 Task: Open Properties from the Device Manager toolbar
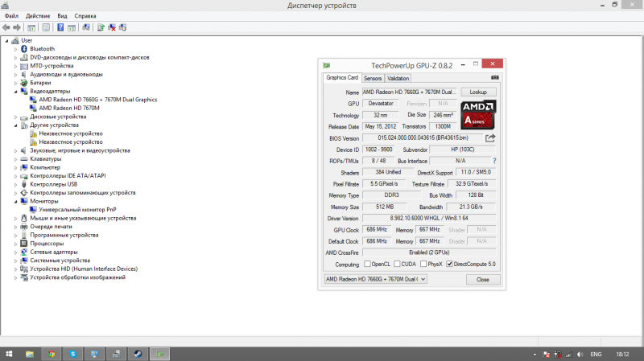tap(46, 27)
